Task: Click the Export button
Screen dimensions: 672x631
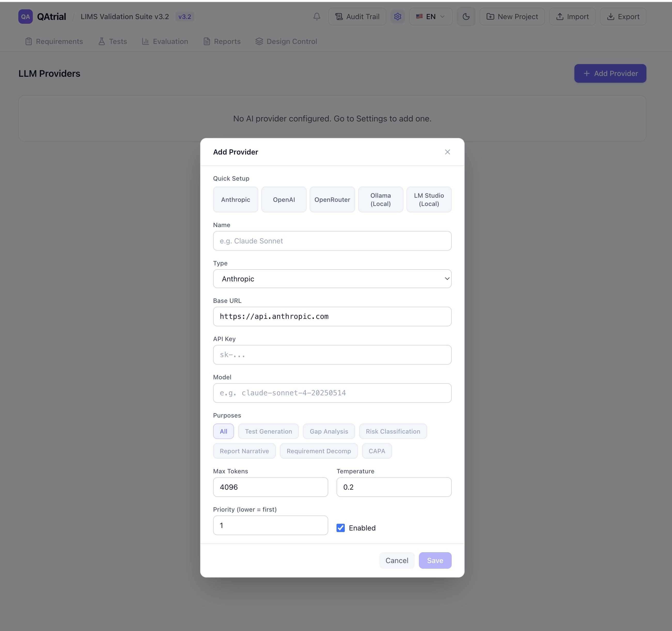Action: 623,17
